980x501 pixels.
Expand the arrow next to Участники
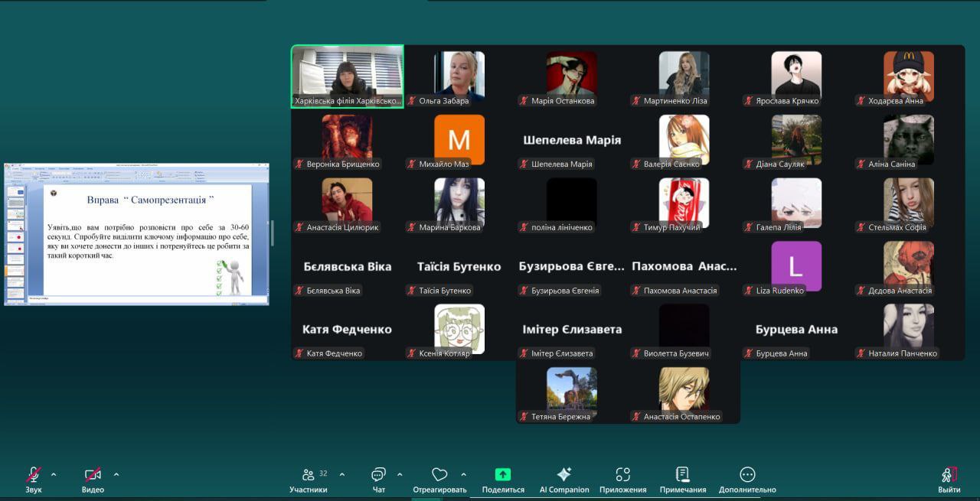pyautogui.click(x=341, y=473)
